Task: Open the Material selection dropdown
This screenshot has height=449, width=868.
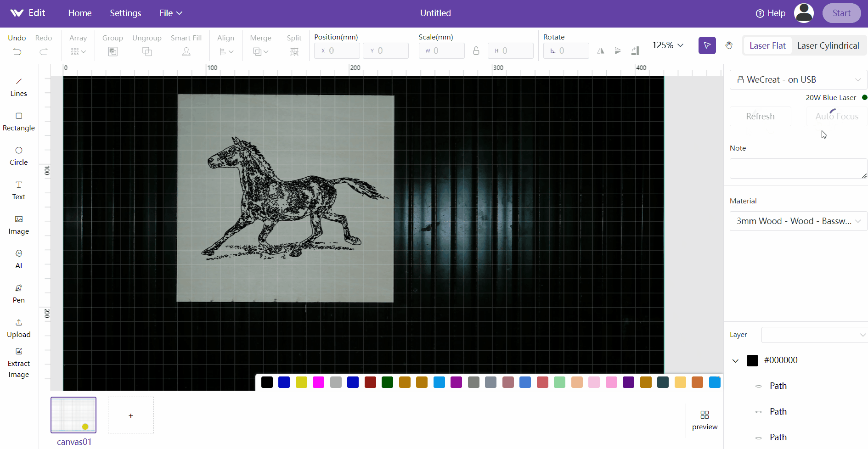Action: [798, 221]
